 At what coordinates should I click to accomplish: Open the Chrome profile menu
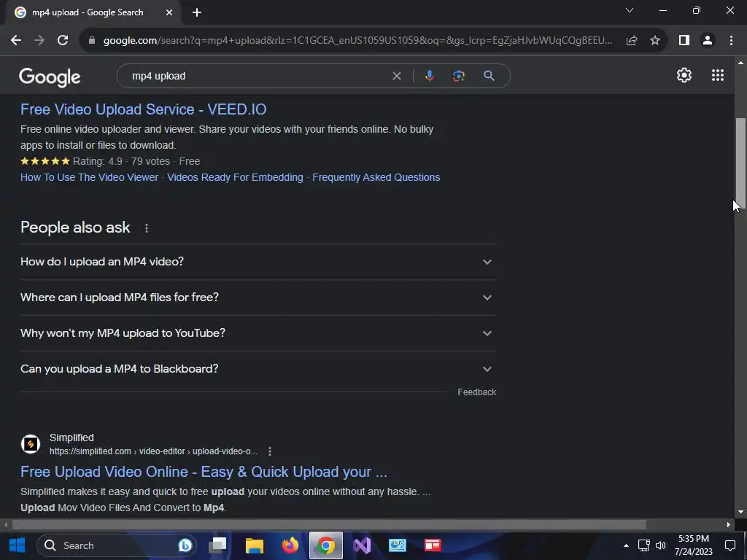point(708,41)
